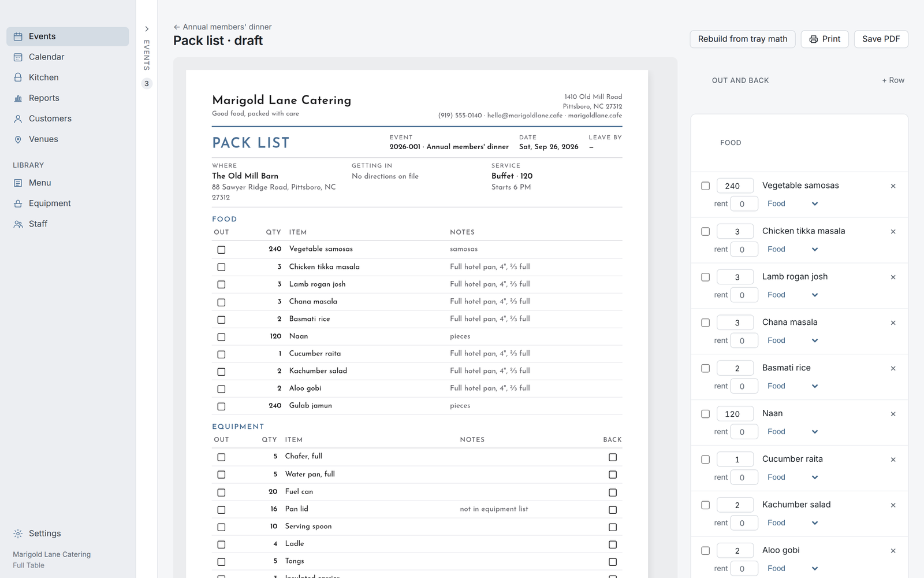
Task: Remove the Chicken tikka masala row
Action: pyautogui.click(x=893, y=232)
